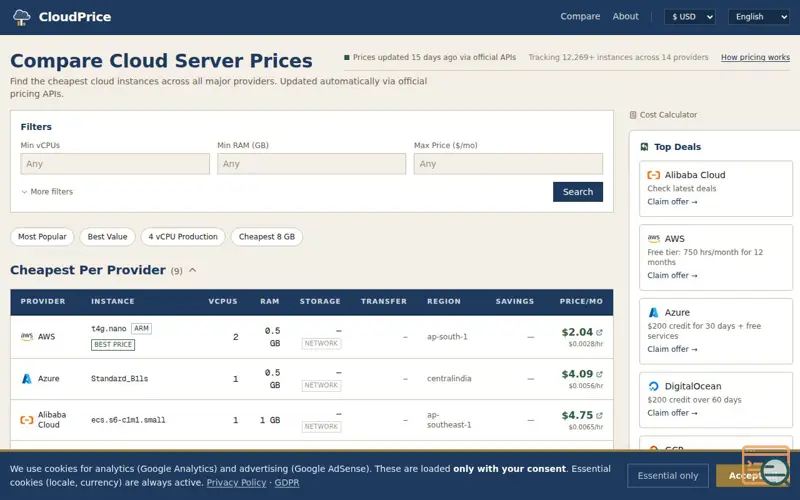Screen dimensions: 800x500
Task: Open the Azure row external link icon next to $4.09
Action: pyautogui.click(x=599, y=374)
